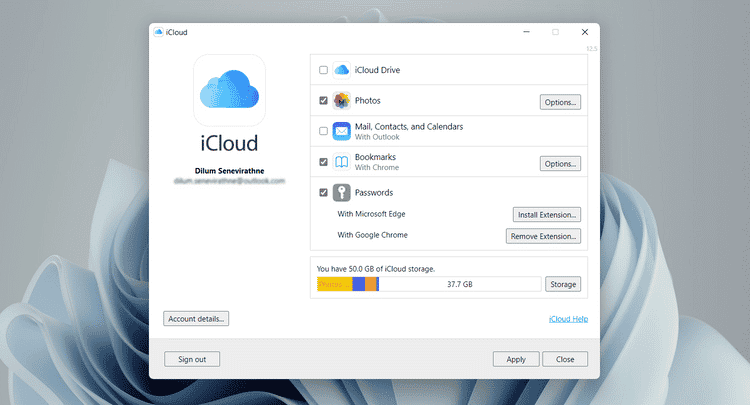Image resolution: width=750 pixels, height=405 pixels.
Task: Click the iCloud title bar icon
Action: pyautogui.click(x=158, y=32)
